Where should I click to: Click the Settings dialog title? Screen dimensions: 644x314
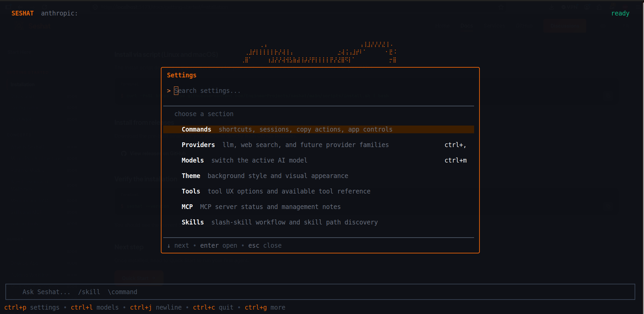click(x=182, y=75)
